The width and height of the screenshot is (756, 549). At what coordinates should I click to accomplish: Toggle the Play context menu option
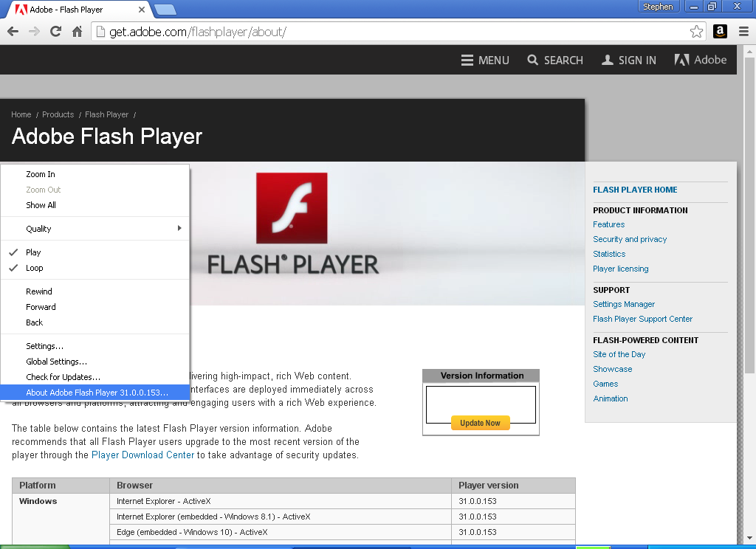pyautogui.click(x=95, y=252)
